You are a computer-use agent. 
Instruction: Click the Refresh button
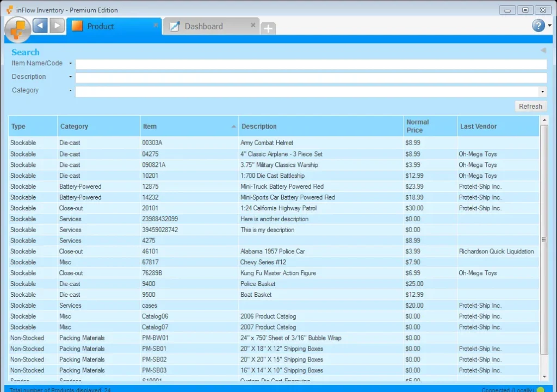(530, 106)
